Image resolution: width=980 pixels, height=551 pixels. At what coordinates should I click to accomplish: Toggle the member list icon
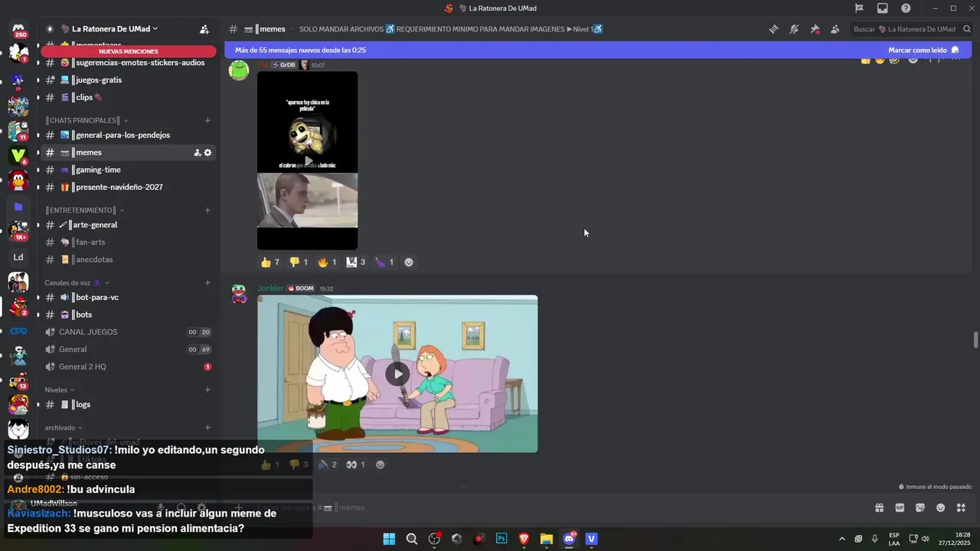[835, 29]
